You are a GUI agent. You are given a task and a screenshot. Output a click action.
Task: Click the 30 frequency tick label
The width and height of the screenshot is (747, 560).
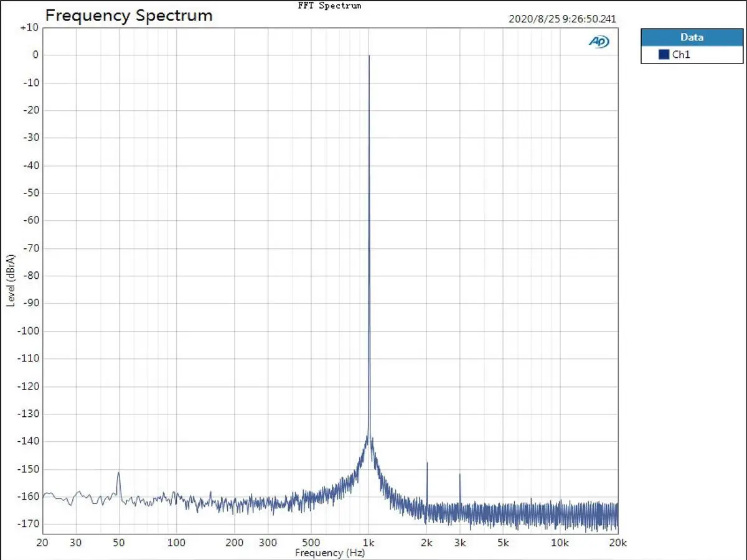click(x=76, y=543)
